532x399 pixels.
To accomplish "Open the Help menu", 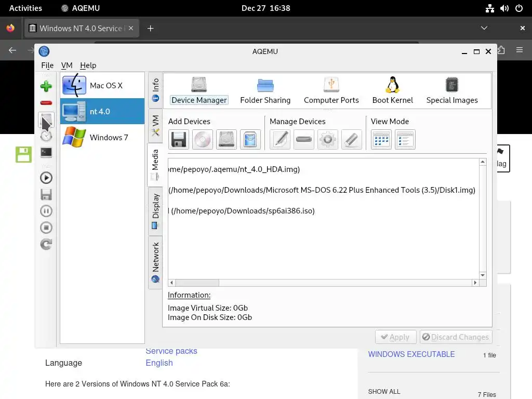I will coord(88,65).
